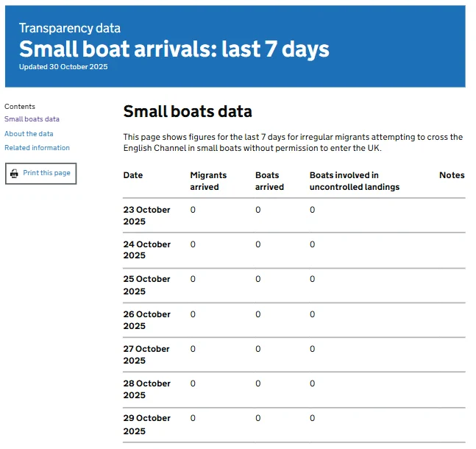
Task: Select the '27 October 2025' date cell
Action: [146, 355]
